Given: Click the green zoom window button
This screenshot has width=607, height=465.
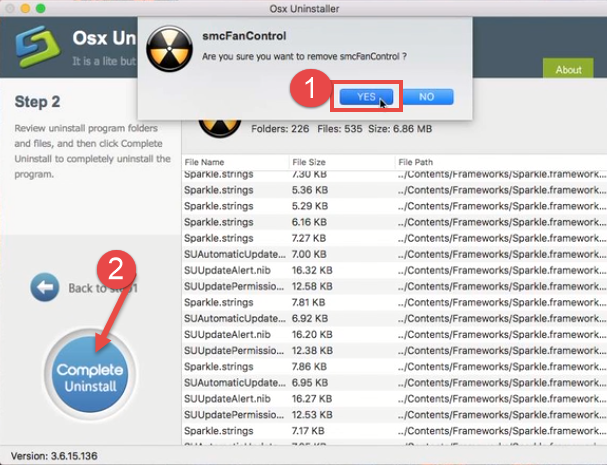Looking at the screenshot, I should 41,8.
